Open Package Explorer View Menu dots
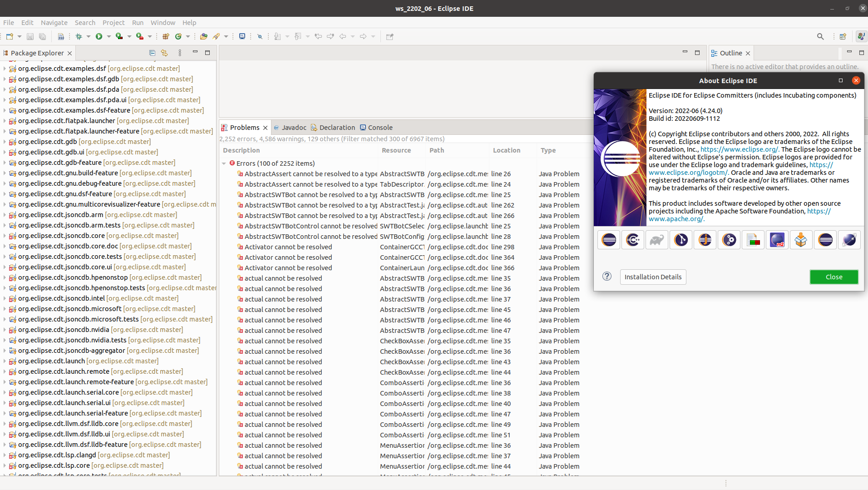This screenshot has width=868, height=490. (x=180, y=53)
